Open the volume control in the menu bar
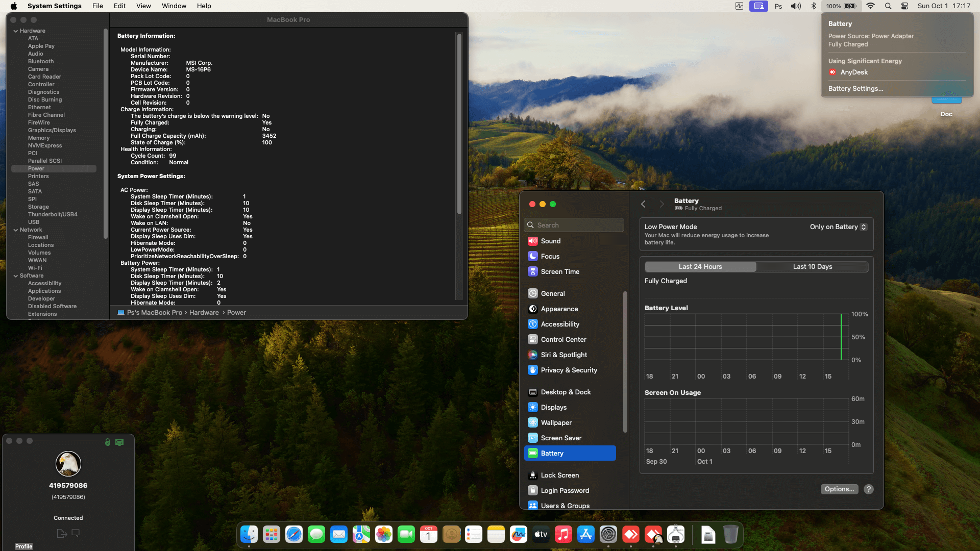The image size is (980, 551). [796, 6]
